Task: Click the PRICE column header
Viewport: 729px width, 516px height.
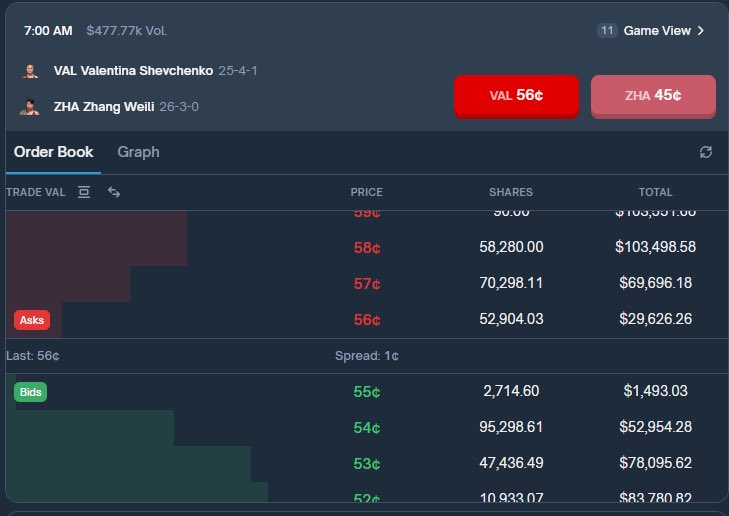Action: (x=366, y=192)
